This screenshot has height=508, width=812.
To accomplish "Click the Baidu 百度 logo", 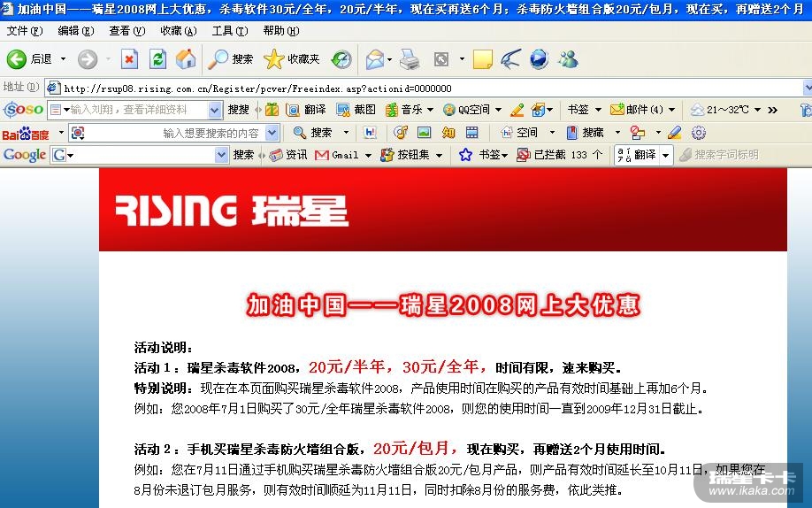I will click(26, 134).
